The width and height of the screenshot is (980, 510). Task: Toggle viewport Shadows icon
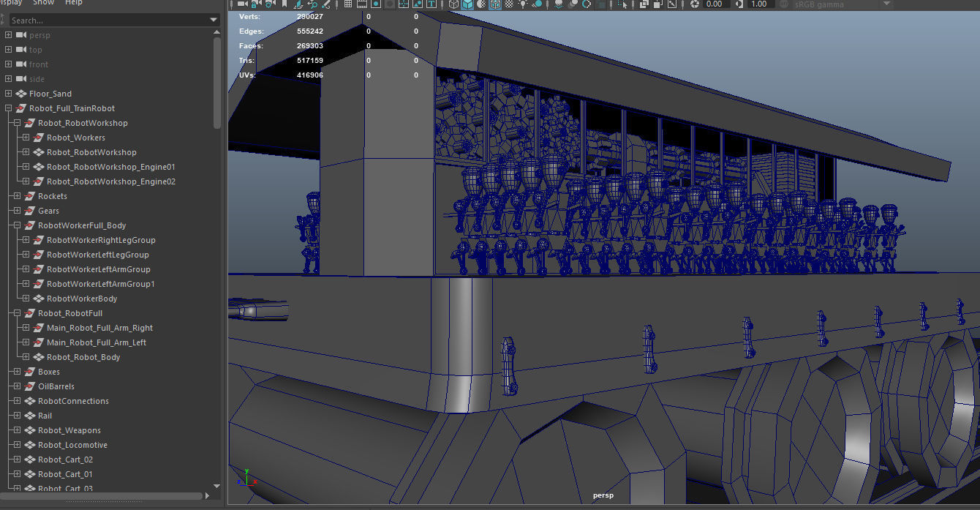(x=538, y=4)
